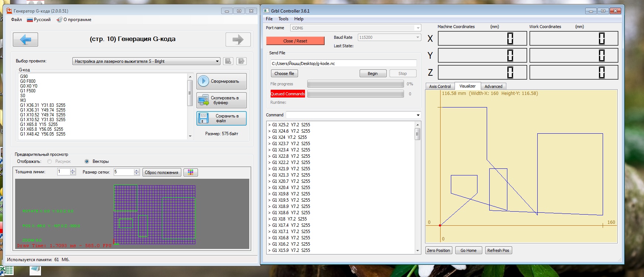Select the 'G1 F500' line in G-код box
The height and width of the screenshot is (277, 644).
(x=28, y=91)
